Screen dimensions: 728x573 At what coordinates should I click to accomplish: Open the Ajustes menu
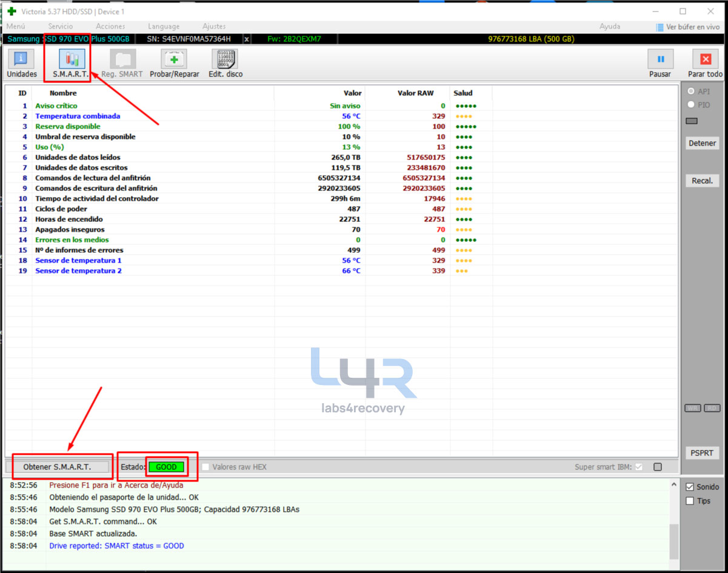click(214, 27)
